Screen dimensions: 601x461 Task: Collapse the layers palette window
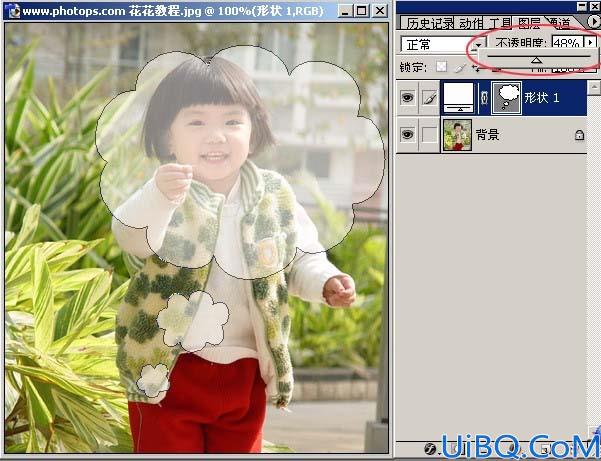click(582, 6)
